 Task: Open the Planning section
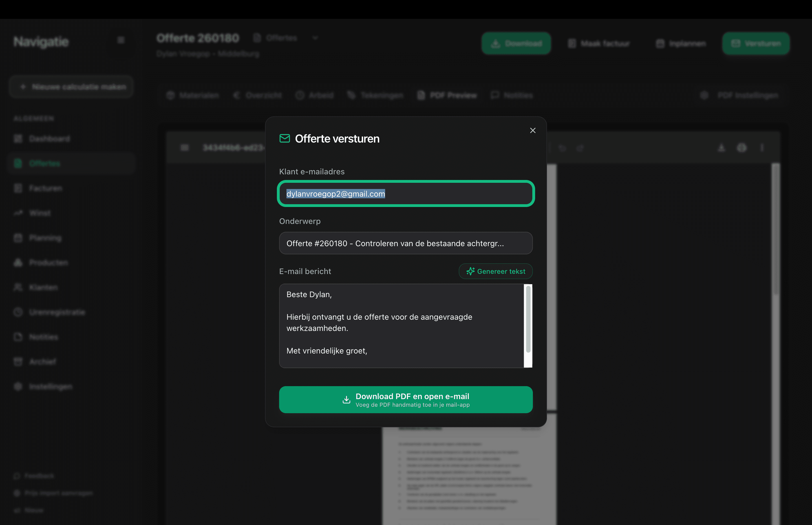click(45, 238)
